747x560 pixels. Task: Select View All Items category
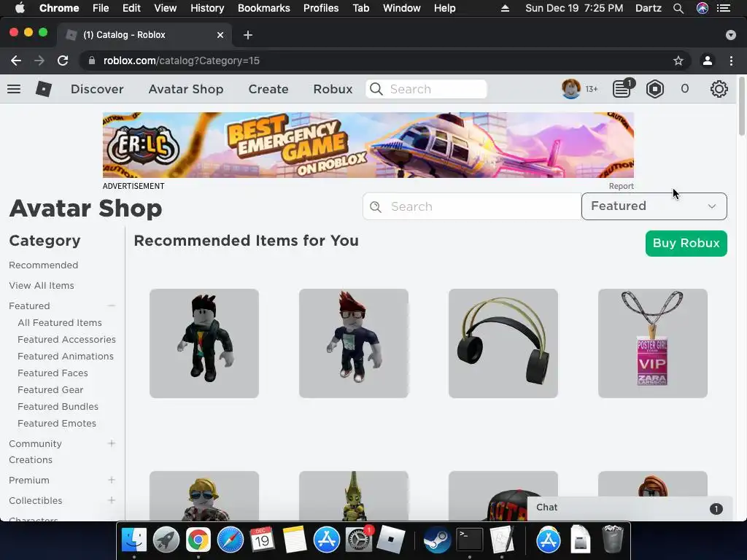tap(42, 286)
